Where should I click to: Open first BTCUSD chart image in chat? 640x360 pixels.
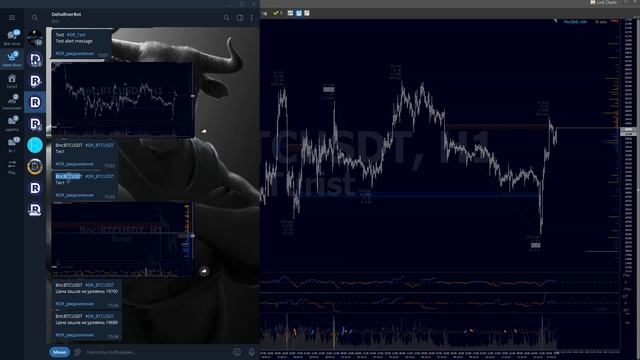pyautogui.click(x=123, y=99)
